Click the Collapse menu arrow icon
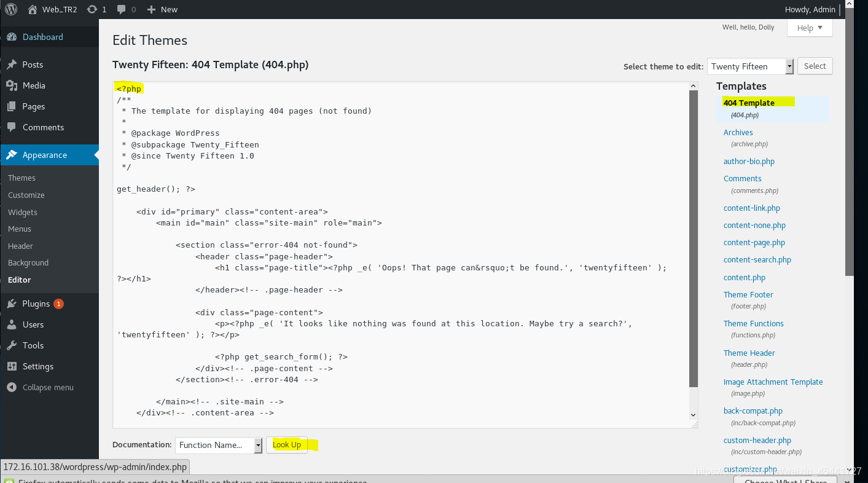This screenshot has height=483, width=868. tap(12, 387)
